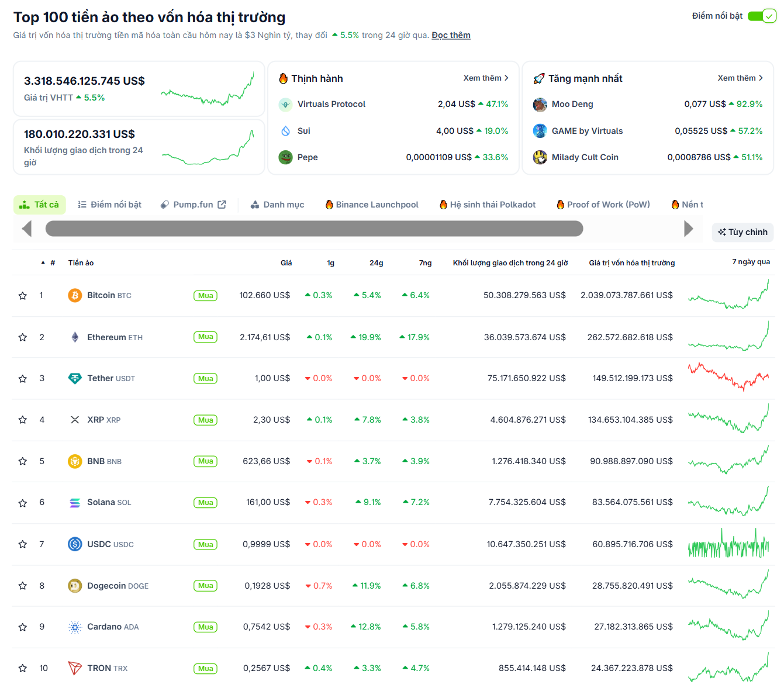This screenshot has height=688, width=784.
Task: Click the Pepe frog icon
Action: [285, 157]
